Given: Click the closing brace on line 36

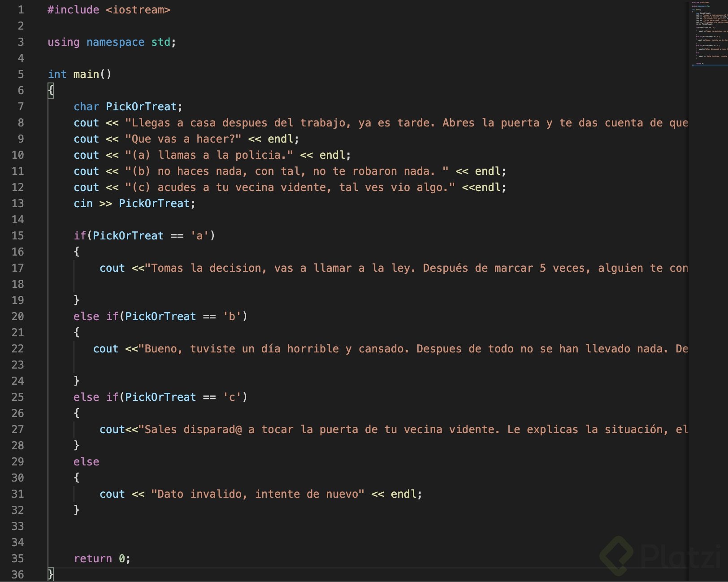Looking at the screenshot, I should [x=51, y=575].
